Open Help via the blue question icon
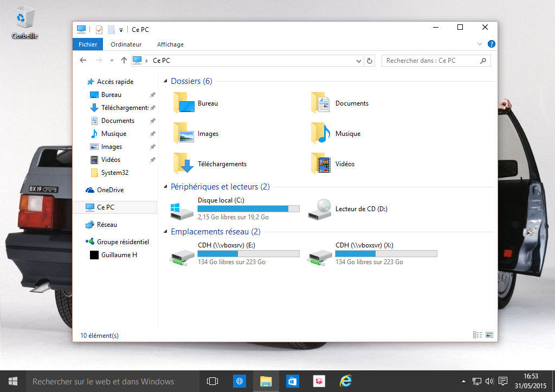Image resolution: width=555 pixels, height=392 pixels. click(491, 44)
